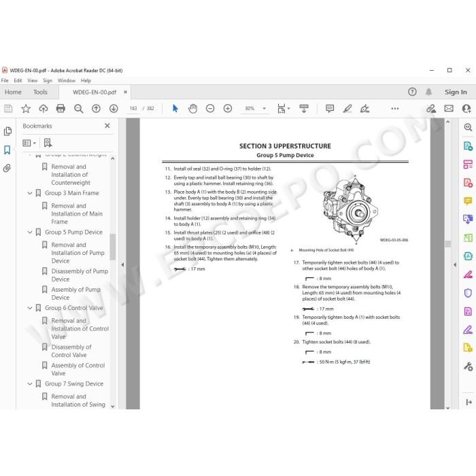Open the Edit menu
The height and width of the screenshot is (476, 476).
click(x=18, y=80)
